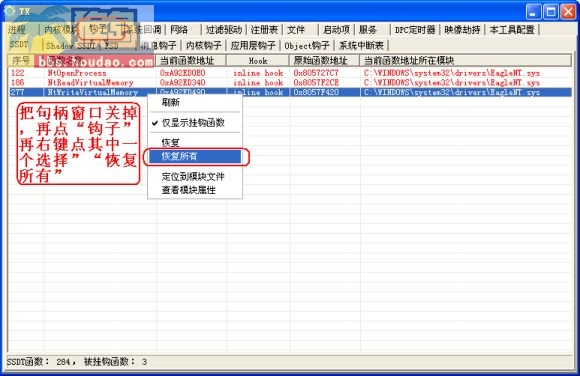
Task: Select the NtOpenProcess row
Action: pyautogui.click(x=290, y=73)
